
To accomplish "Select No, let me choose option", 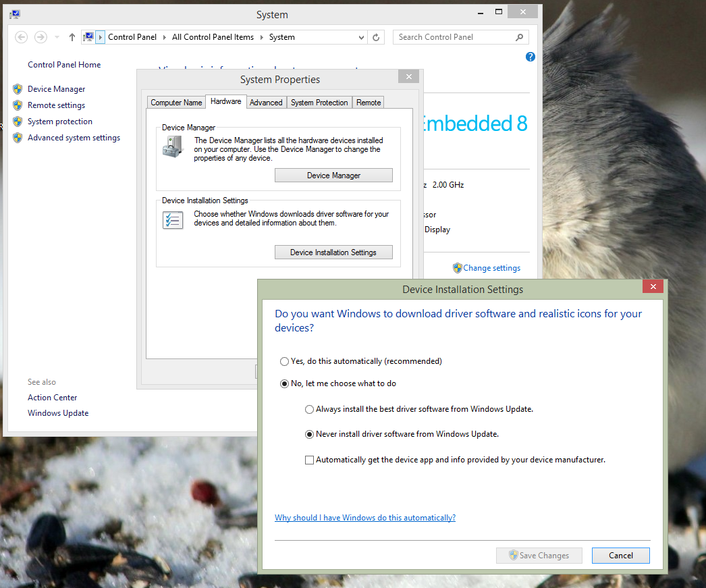I will click(x=284, y=383).
